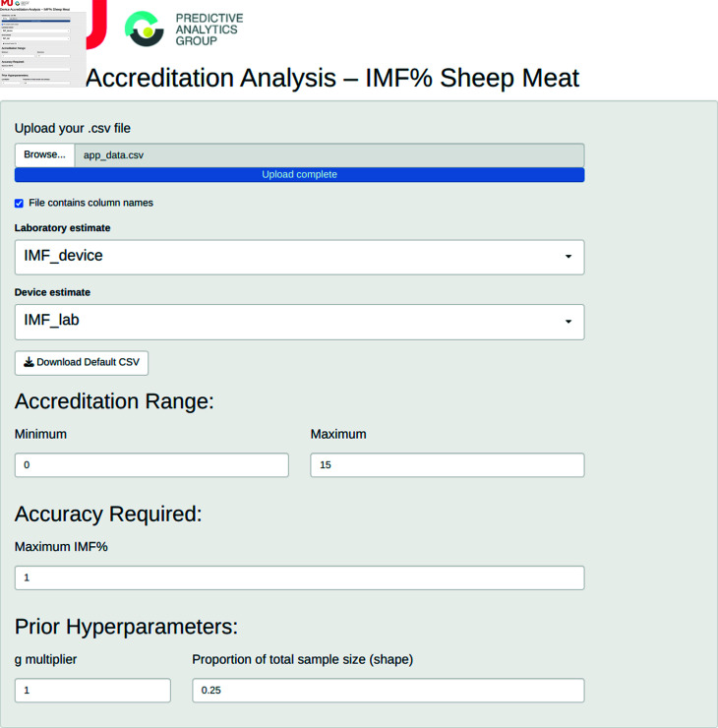Click the download icon on Download Default CSV
The width and height of the screenshot is (718, 728).
[29, 362]
